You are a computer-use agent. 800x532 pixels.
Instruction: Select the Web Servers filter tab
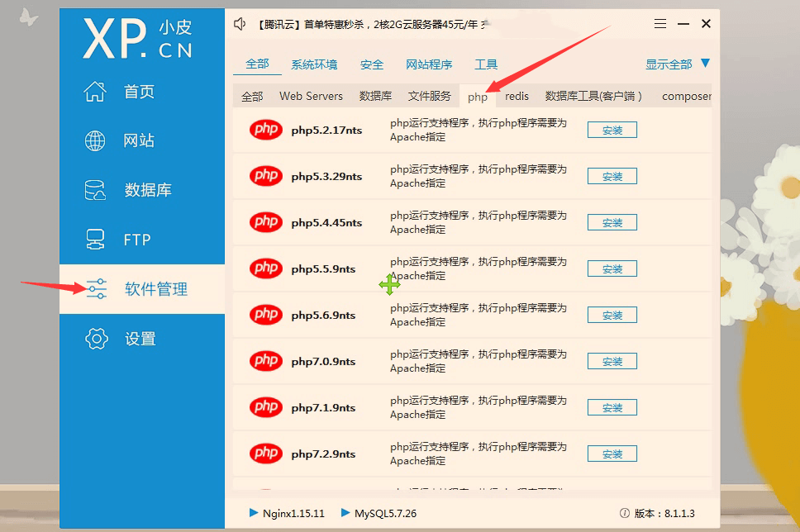pos(312,97)
